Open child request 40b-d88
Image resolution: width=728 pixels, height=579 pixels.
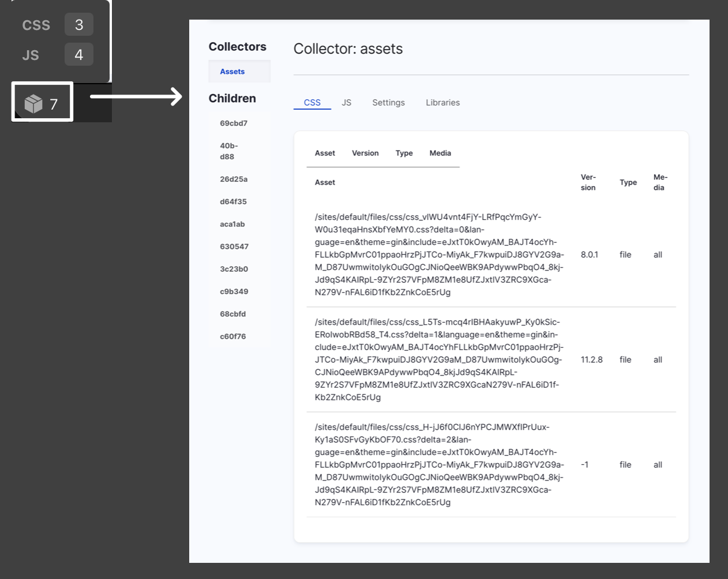(x=229, y=151)
